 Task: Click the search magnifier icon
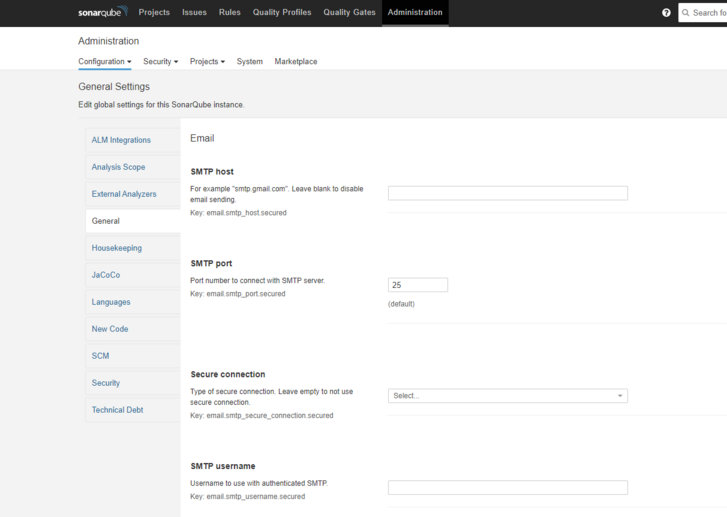[686, 13]
